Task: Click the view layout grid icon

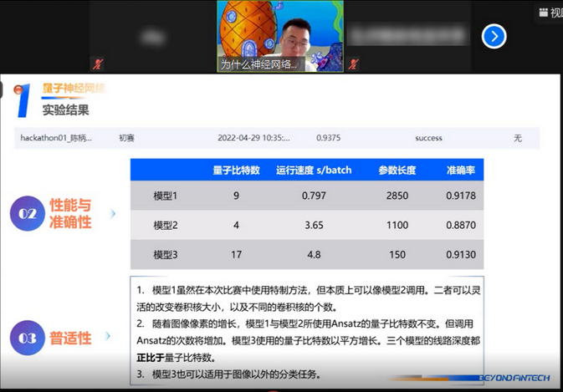Action: 545,13
